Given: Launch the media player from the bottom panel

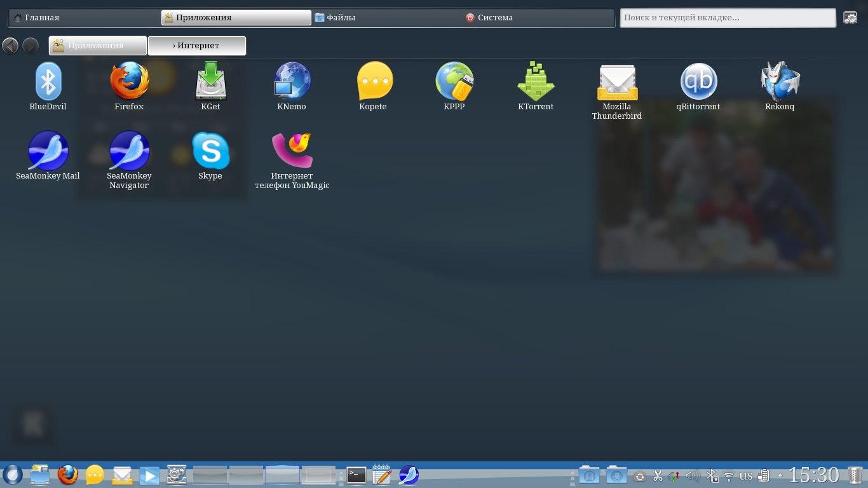Looking at the screenshot, I should pyautogui.click(x=149, y=475).
